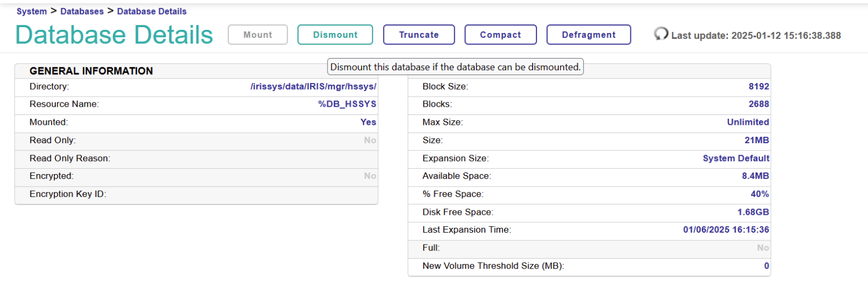Click the Last Expansion Time value
This screenshot has height=288, width=868.
point(726,230)
